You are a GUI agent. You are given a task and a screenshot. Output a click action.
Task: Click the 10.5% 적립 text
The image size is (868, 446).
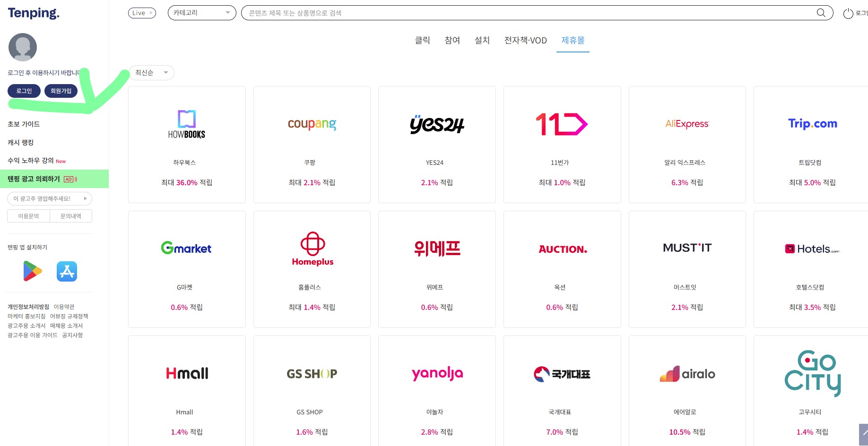687,432
